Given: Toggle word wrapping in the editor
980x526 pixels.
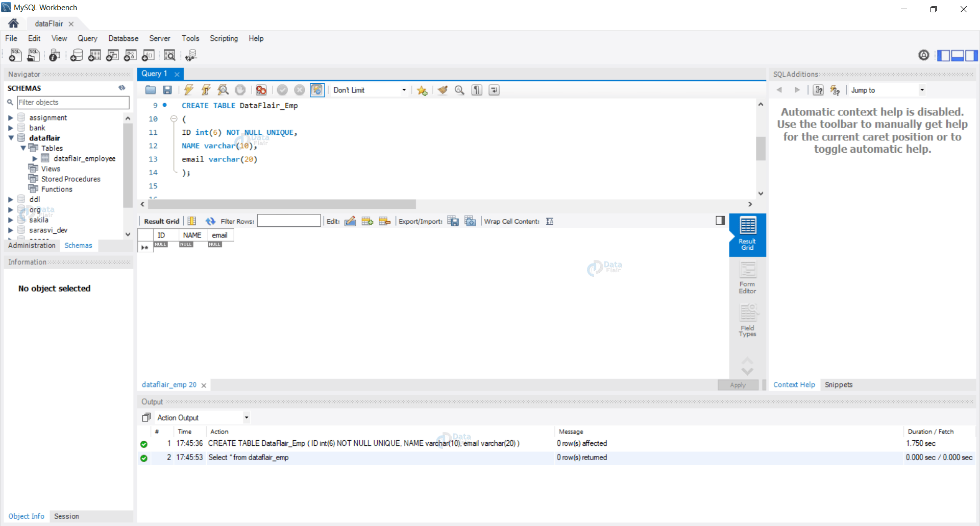Looking at the screenshot, I should click(x=494, y=90).
